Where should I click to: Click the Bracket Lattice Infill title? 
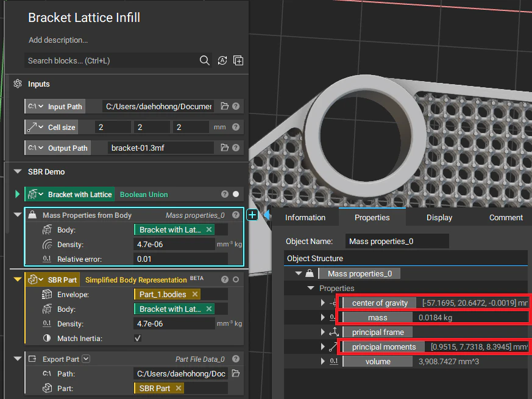(x=84, y=17)
